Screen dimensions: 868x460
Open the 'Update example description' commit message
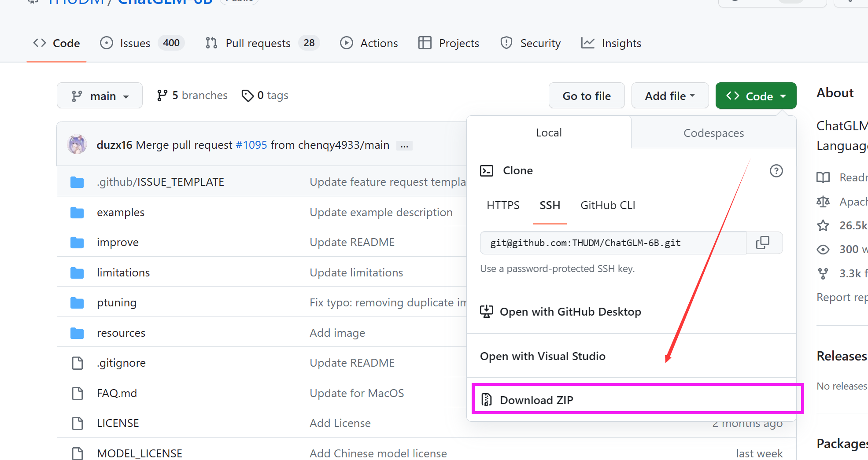(381, 212)
